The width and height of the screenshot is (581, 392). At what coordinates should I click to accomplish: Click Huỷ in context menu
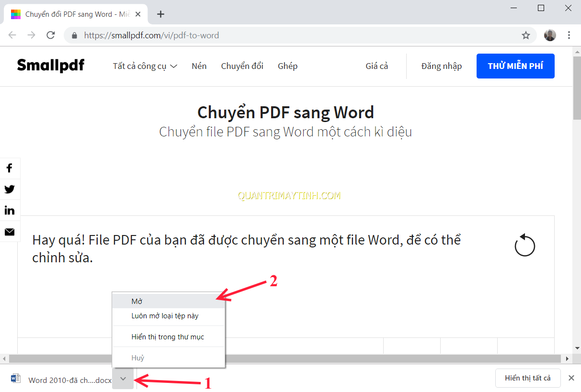point(168,358)
